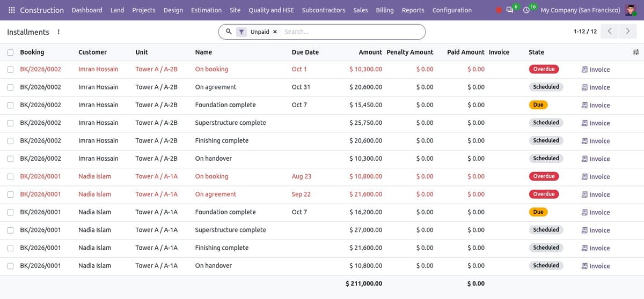The width and height of the screenshot is (644, 299).
Task: Toggle the select-all checkbox in header
Action: pos(11,53)
